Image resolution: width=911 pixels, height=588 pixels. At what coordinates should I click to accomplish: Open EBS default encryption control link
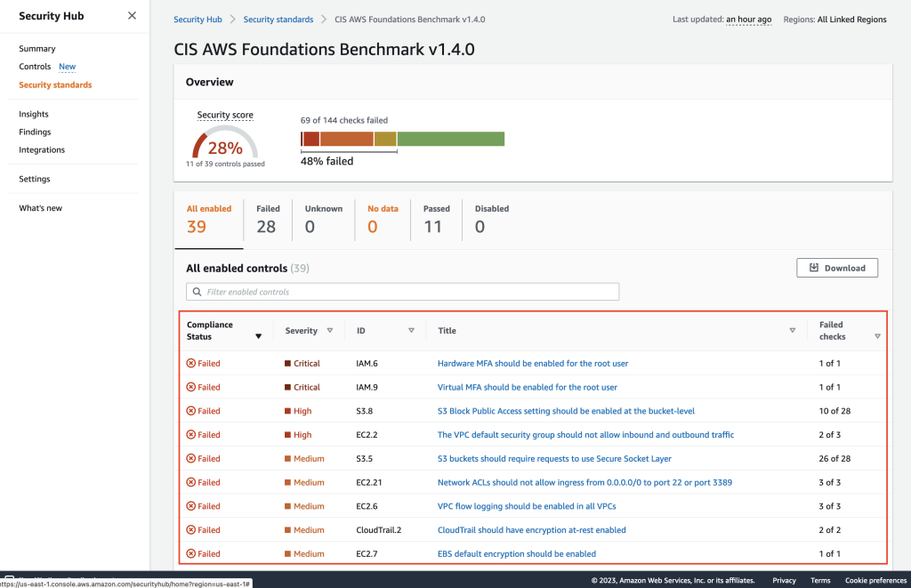coord(517,553)
